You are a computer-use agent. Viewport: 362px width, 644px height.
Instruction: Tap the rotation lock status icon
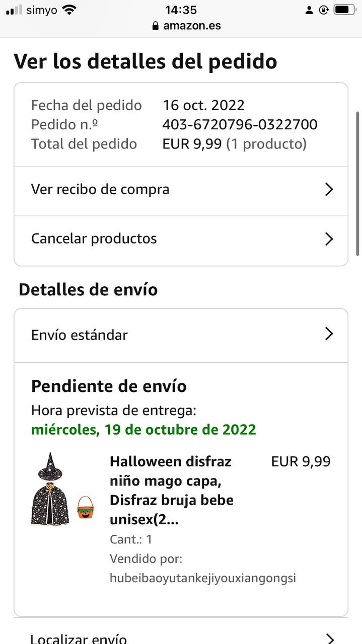click(324, 10)
